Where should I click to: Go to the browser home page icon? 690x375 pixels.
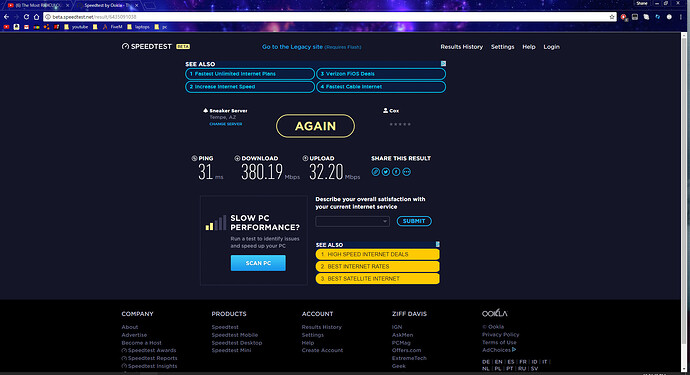point(37,17)
